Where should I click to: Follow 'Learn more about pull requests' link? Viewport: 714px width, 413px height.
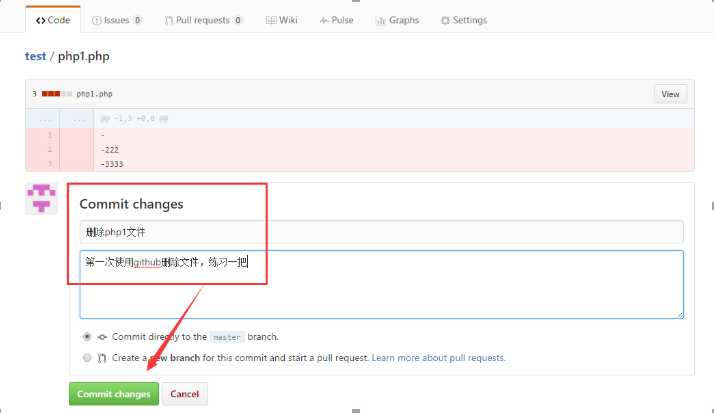(x=438, y=357)
